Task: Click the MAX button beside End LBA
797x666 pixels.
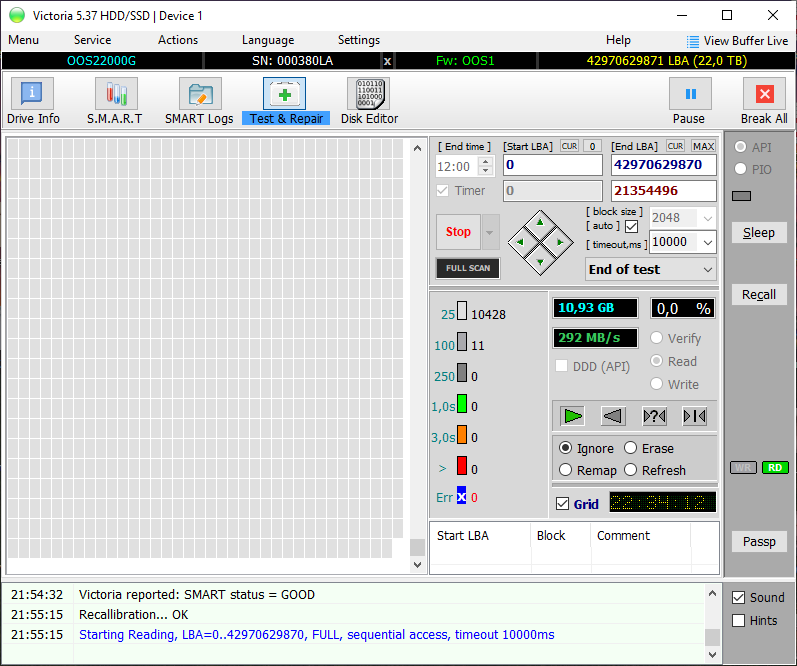Action: pos(703,146)
